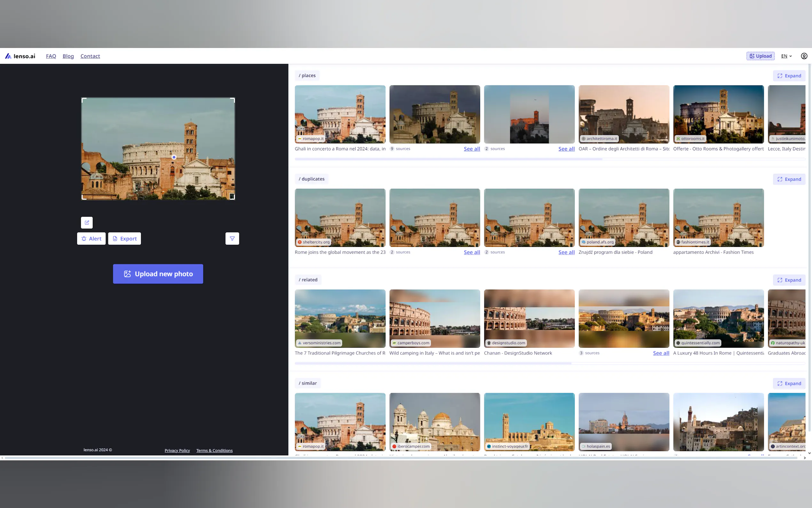
Task: Expand the duplicates section
Action: coord(789,179)
